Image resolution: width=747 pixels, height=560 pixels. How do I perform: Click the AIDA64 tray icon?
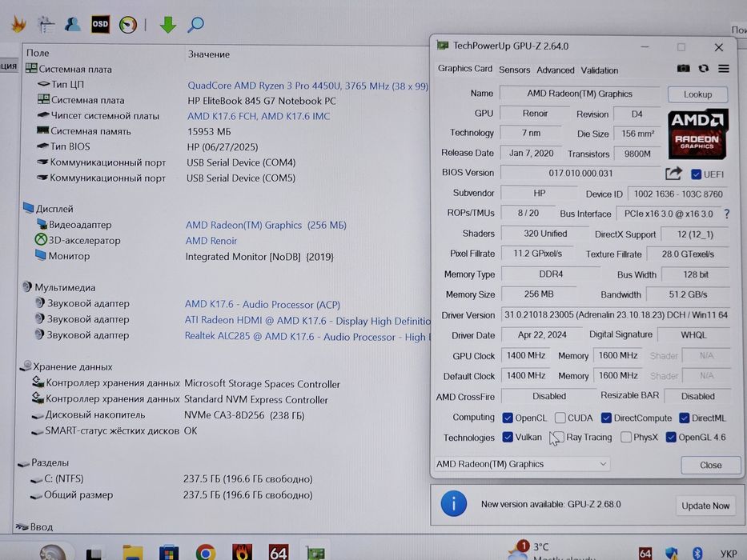[x=645, y=554]
